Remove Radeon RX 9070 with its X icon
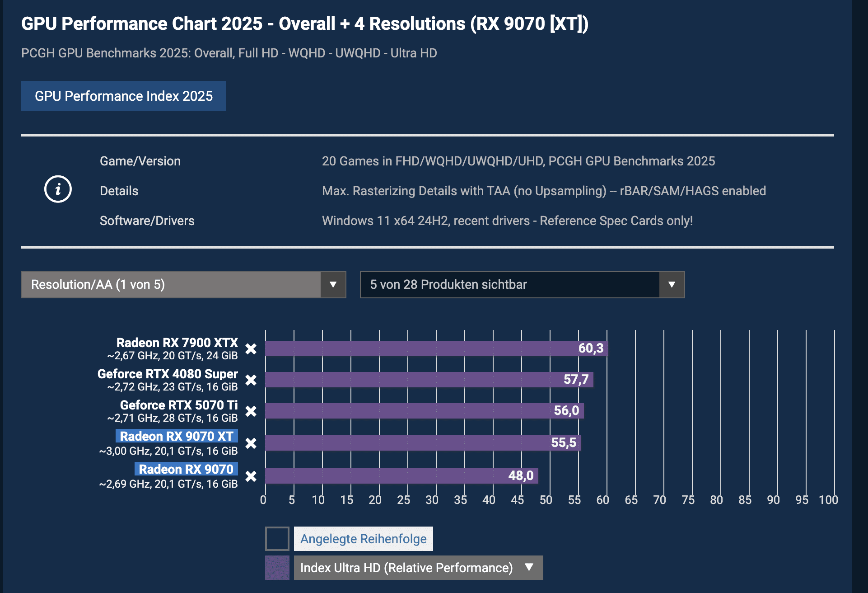This screenshot has width=868, height=593. 251,476
